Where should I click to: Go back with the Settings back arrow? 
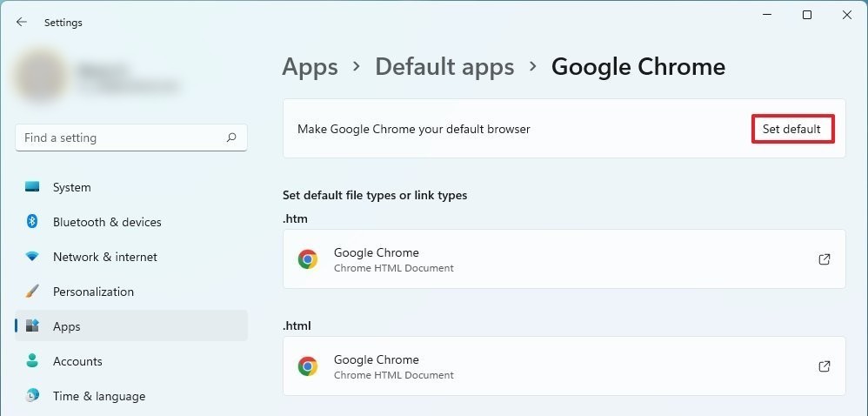21,22
